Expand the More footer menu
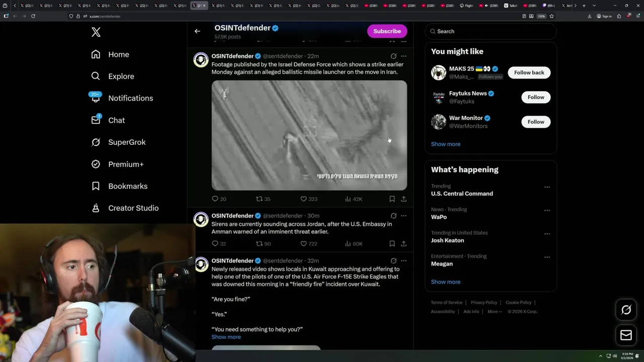 (x=495, y=312)
